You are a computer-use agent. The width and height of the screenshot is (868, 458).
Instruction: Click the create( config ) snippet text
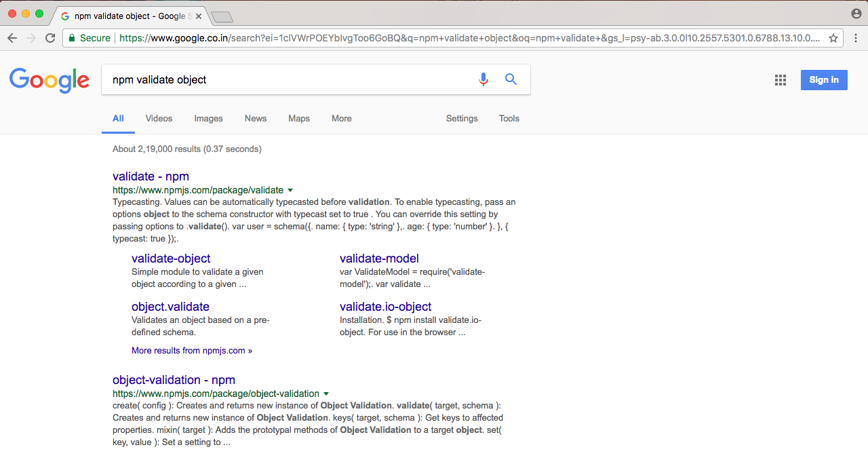[308, 424]
